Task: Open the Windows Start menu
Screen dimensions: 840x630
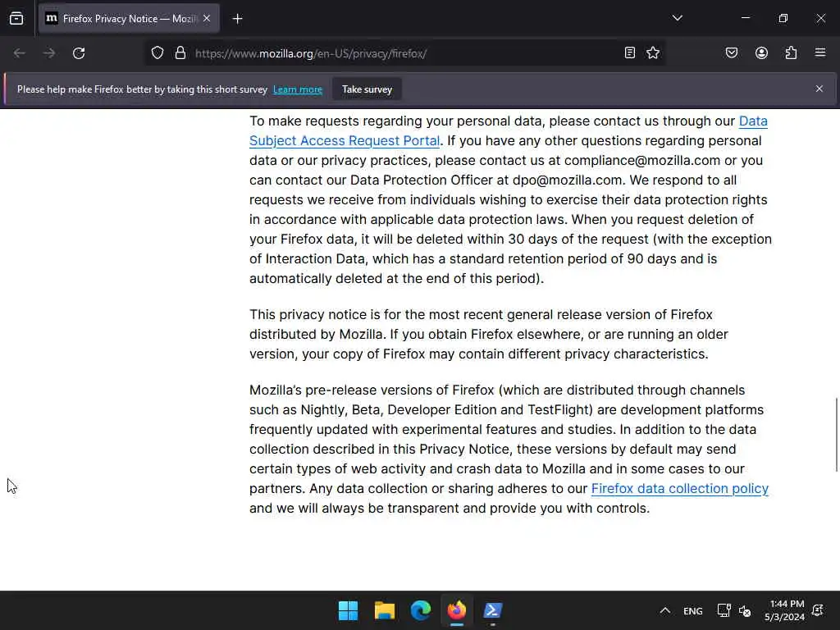Action: click(x=348, y=610)
